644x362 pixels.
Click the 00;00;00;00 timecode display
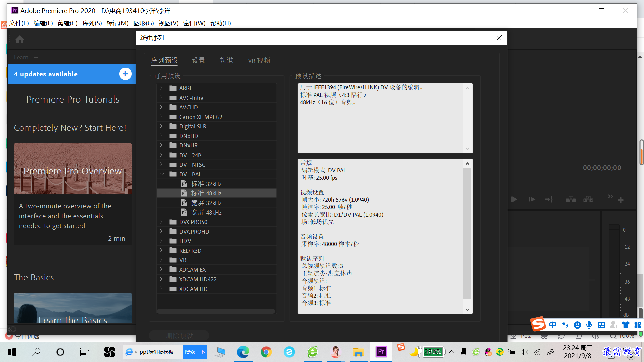pyautogui.click(x=602, y=168)
